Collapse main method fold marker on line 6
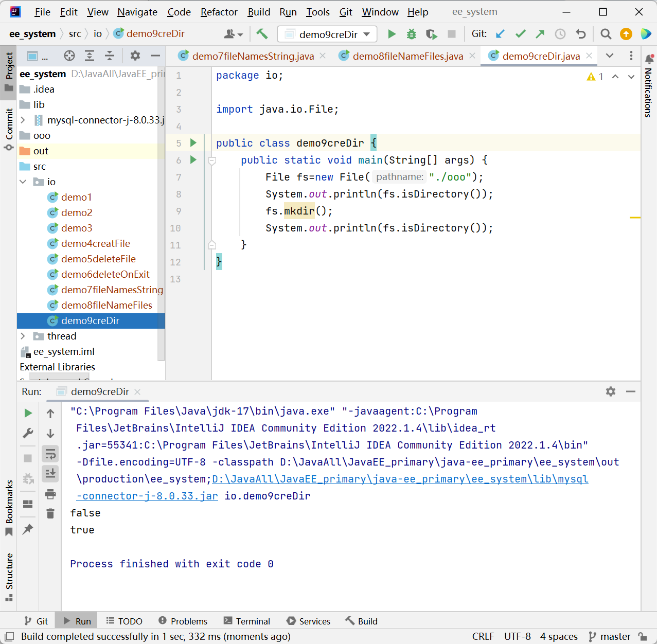Screen dimensions: 657x644 [211, 160]
